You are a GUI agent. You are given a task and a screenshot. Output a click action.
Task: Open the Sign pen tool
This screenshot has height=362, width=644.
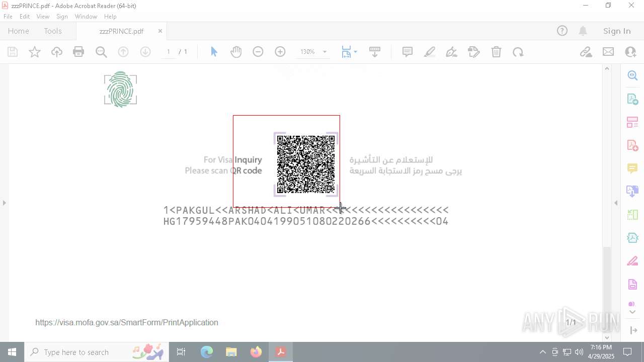(x=452, y=52)
